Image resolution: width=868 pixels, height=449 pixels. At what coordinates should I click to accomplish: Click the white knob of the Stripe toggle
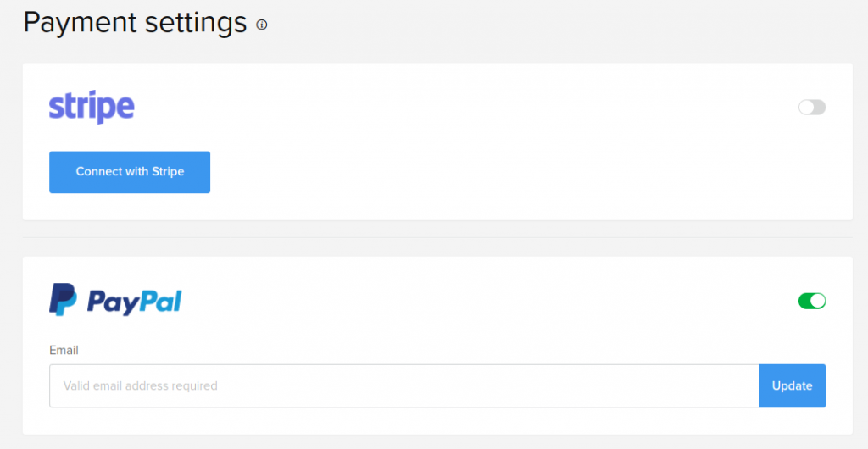(x=805, y=108)
